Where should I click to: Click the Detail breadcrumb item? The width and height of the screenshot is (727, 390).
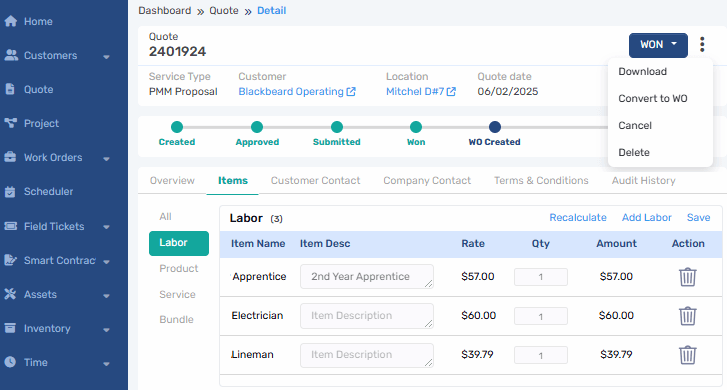(x=271, y=11)
